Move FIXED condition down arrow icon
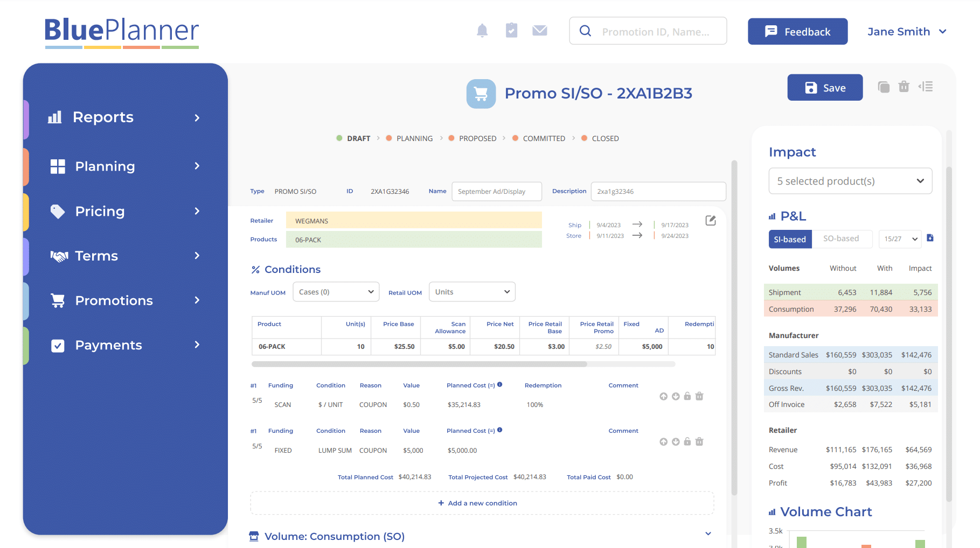980x548 pixels. point(676,442)
